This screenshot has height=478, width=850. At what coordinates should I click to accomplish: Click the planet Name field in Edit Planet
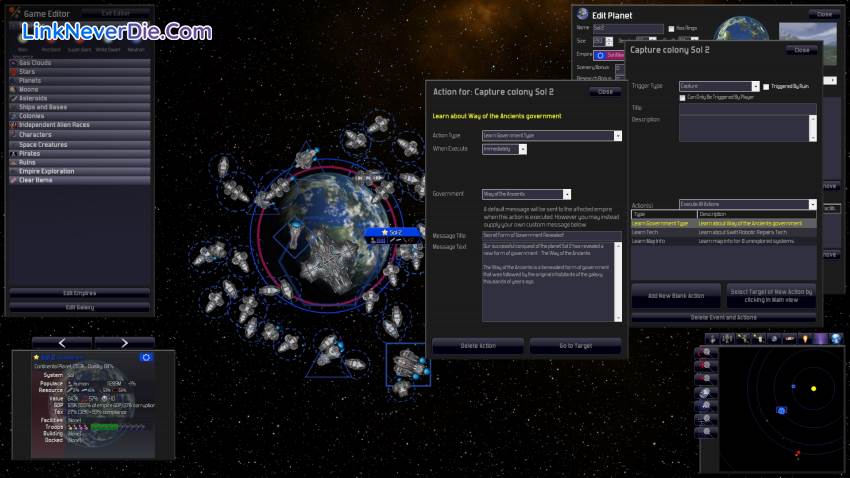pos(628,28)
